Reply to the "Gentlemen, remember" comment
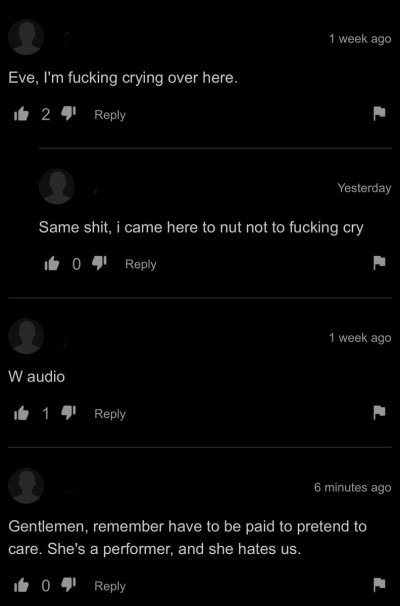Screen dimensions: 400x606 coord(110,586)
